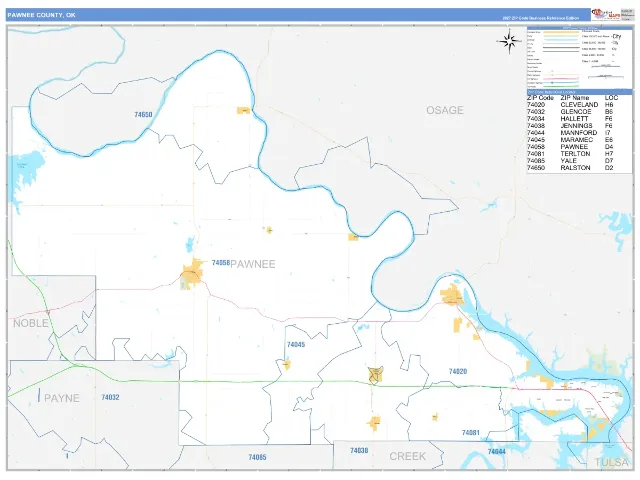
Task: Click the 74650 ZIP code map label
Action: coord(143,115)
